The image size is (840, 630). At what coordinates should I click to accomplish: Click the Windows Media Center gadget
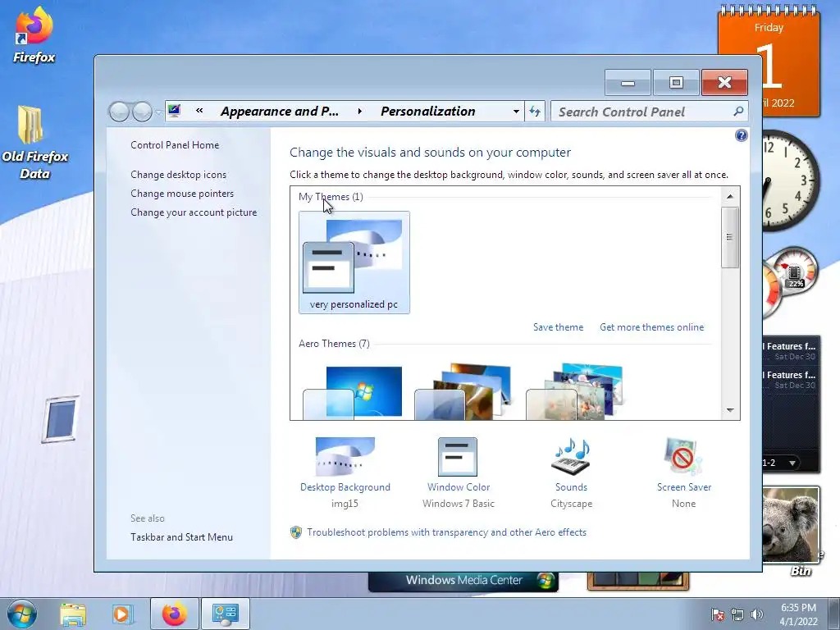463,581
